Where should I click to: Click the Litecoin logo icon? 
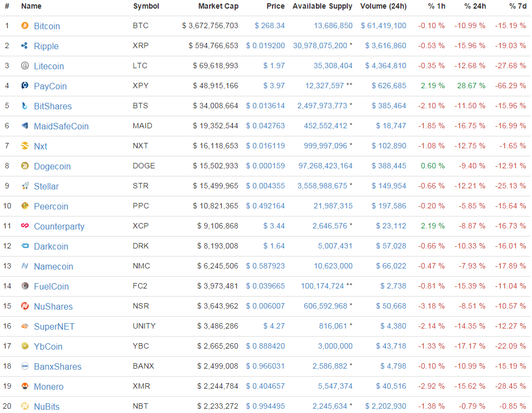click(x=24, y=66)
